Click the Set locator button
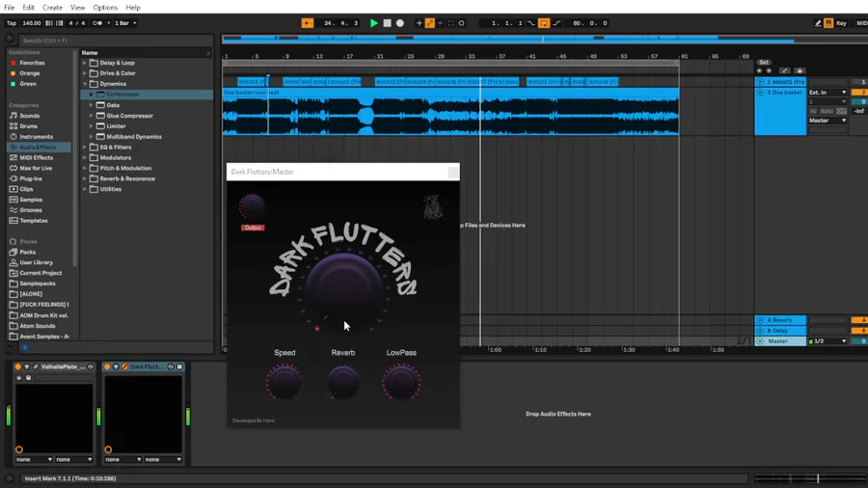This screenshot has width=868, height=488. (764, 63)
